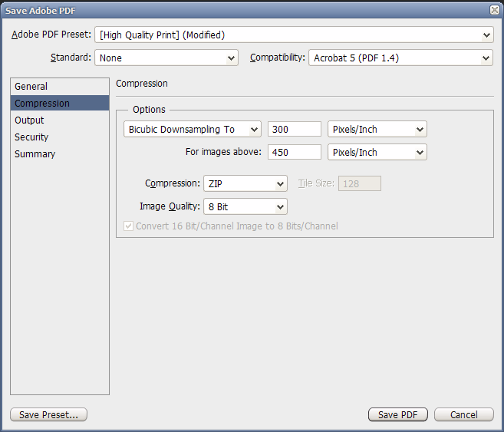Open Pixels/Inch dropdown beside the 450 field
Image resolution: width=504 pixels, height=432 pixels.
click(377, 153)
